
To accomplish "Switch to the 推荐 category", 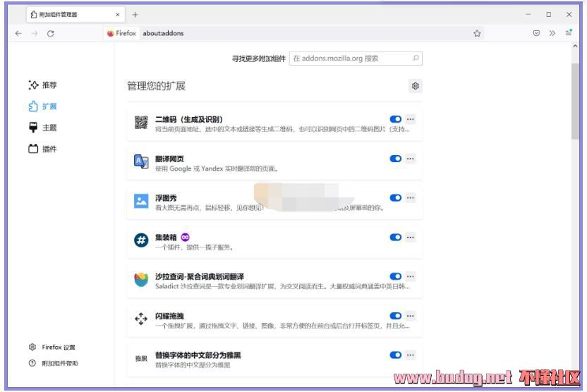I will pos(42,85).
